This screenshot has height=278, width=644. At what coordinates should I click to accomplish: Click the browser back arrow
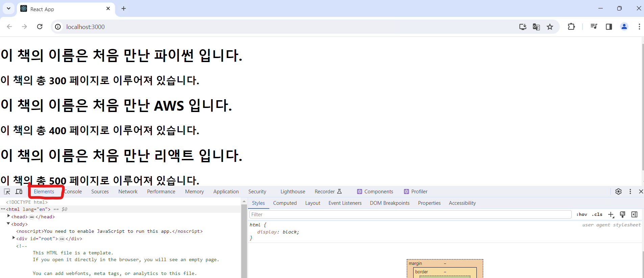click(9, 27)
